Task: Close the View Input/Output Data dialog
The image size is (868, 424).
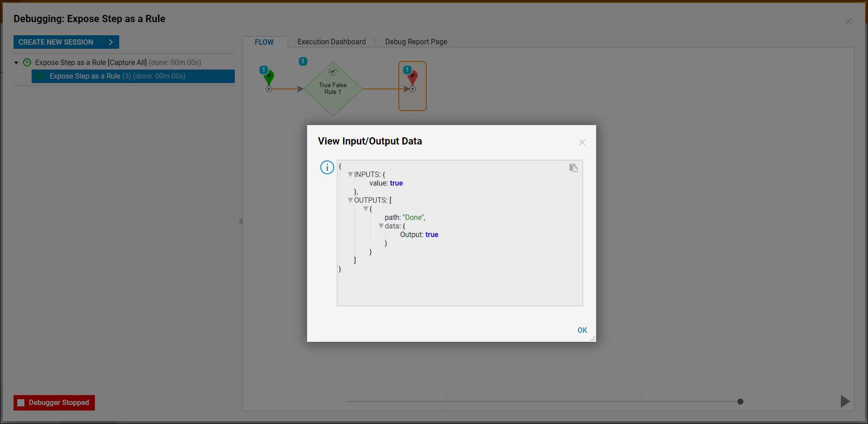Action: click(582, 142)
